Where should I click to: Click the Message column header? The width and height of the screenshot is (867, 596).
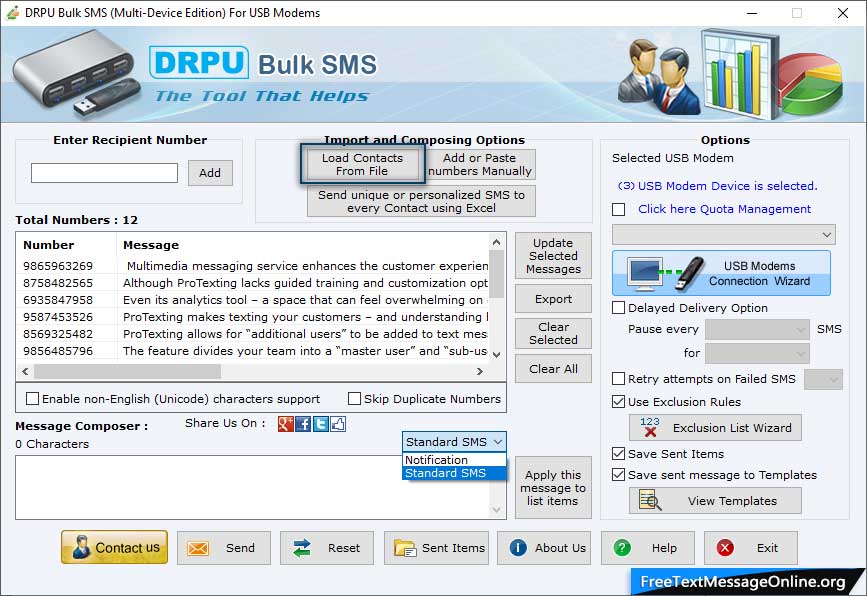303,245
